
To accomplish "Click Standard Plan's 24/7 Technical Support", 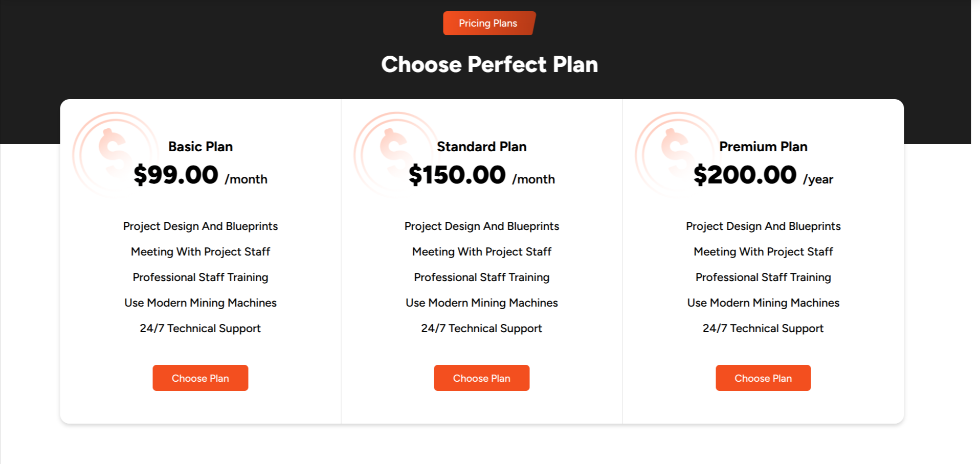I will pyautogui.click(x=482, y=329).
